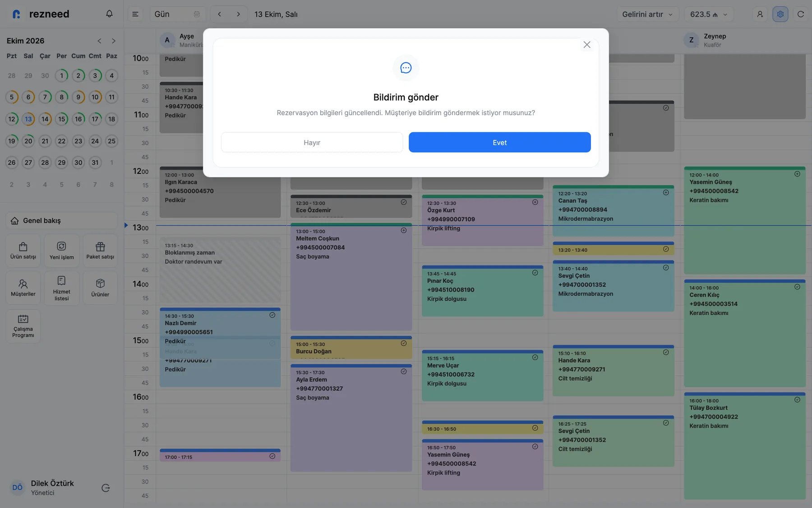Show next month in mini calendar
This screenshot has height=508, width=812.
114,41
